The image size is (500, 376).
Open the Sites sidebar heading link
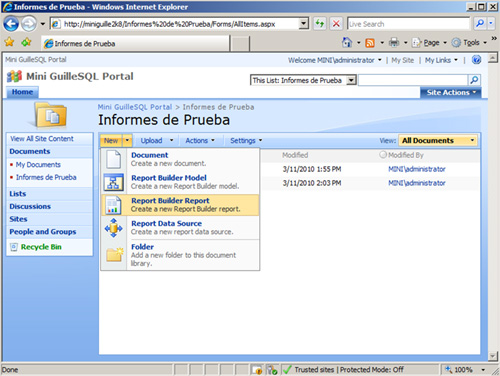point(18,219)
